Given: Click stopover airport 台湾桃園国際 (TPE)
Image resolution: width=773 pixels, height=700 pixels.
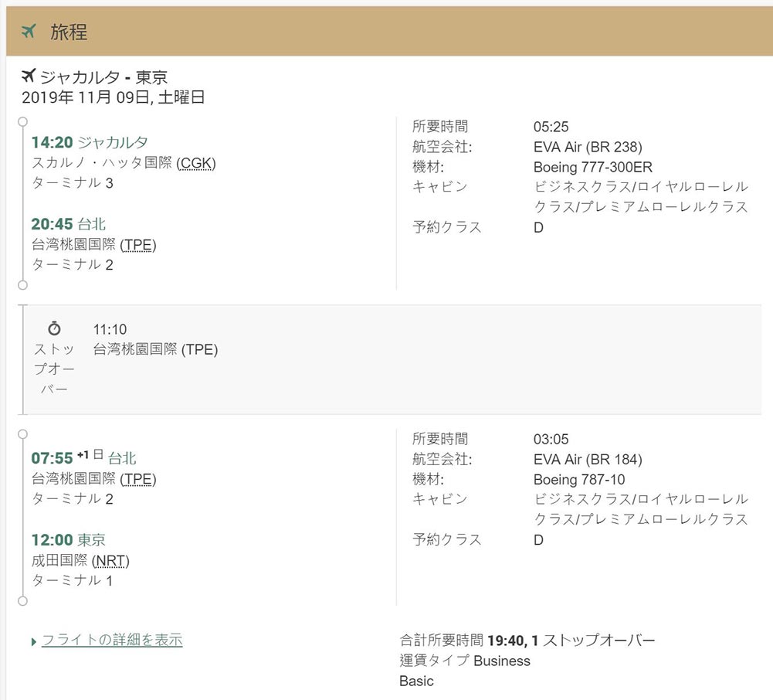Looking at the screenshot, I should pyautogui.click(x=155, y=349).
